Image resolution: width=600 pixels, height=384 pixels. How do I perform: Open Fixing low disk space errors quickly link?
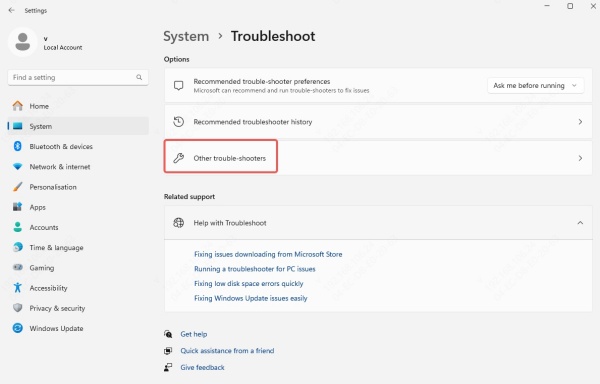click(x=249, y=283)
